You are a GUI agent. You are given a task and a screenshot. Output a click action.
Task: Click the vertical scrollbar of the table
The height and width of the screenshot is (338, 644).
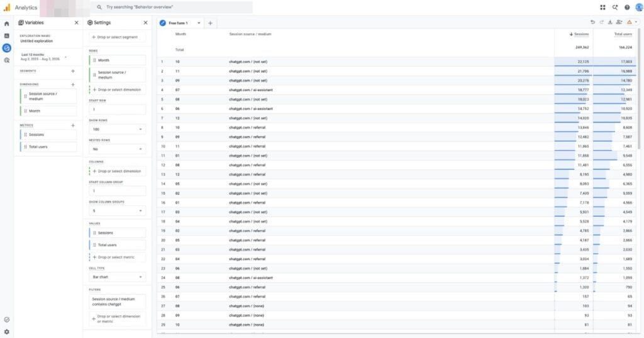tap(638, 88)
